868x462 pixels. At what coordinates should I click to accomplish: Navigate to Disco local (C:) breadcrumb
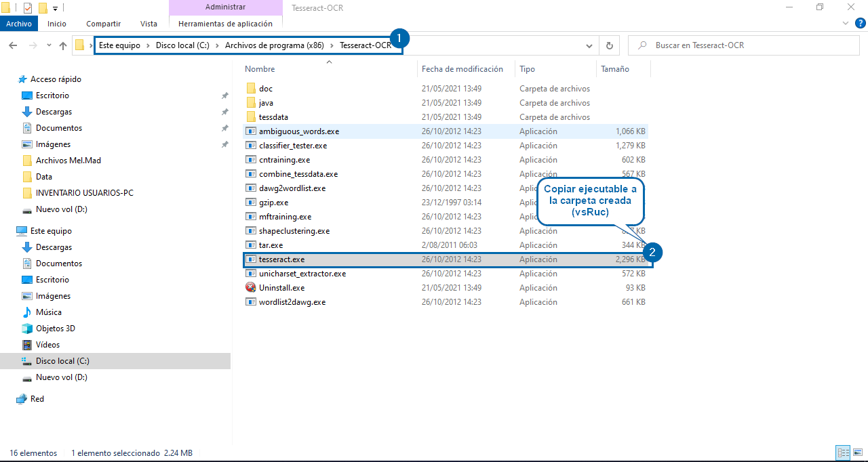tap(183, 45)
